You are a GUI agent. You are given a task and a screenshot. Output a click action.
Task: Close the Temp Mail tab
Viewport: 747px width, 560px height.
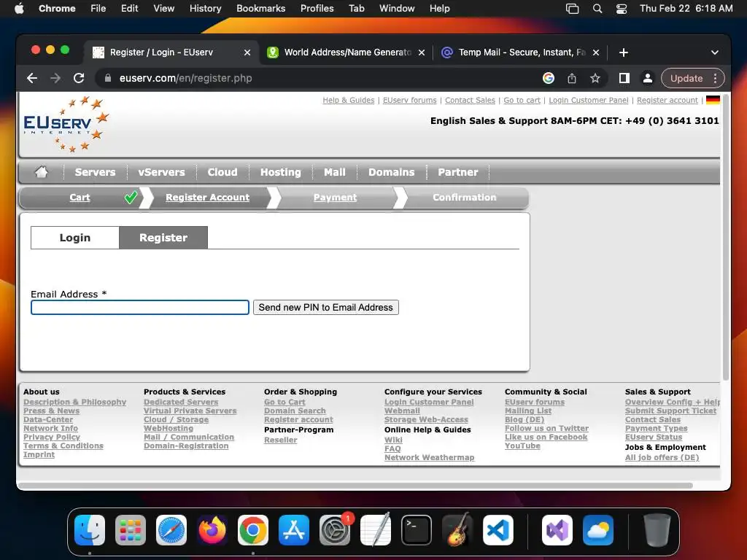[x=596, y=52]
